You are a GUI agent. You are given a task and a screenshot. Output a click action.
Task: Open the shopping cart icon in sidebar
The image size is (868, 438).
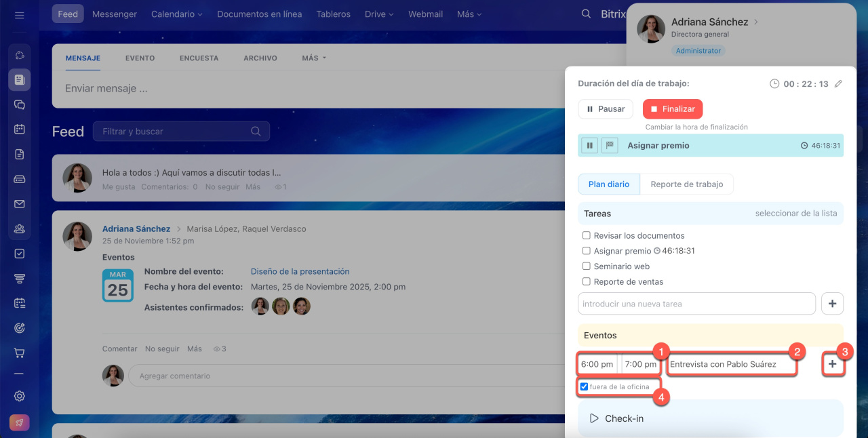[19, 353]
